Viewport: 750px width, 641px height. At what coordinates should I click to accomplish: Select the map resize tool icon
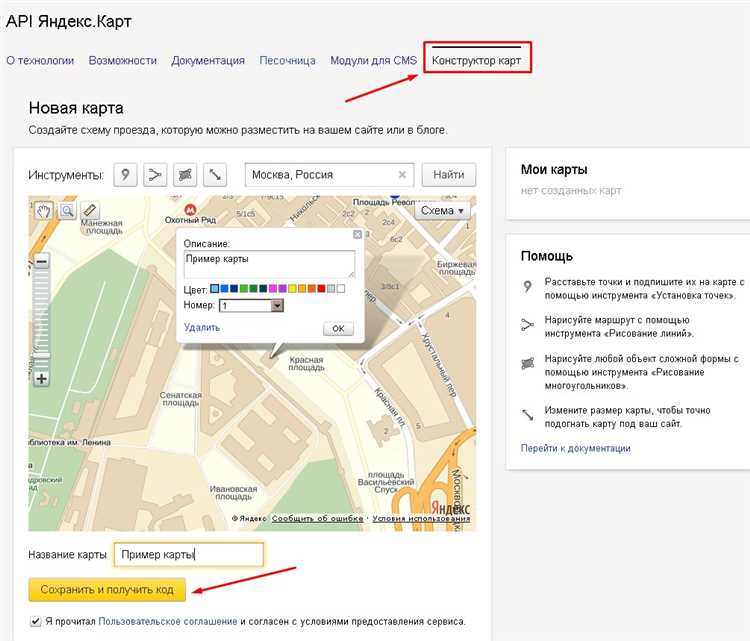click(215, 175)
